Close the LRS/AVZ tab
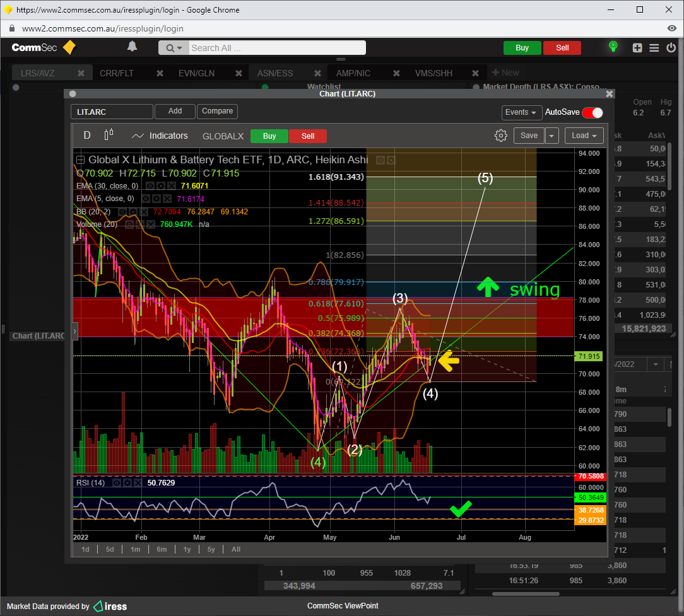 point(81,73)
